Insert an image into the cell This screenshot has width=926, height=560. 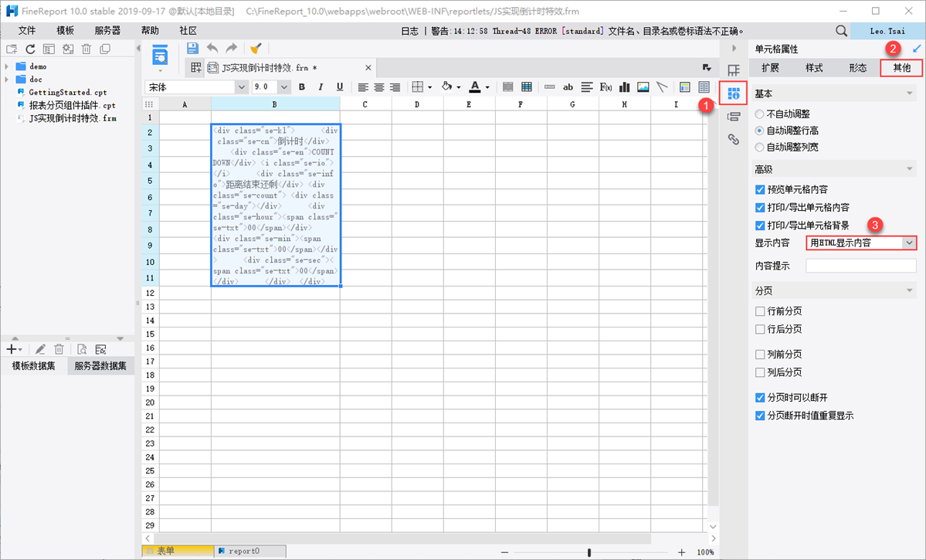(643, 87)
